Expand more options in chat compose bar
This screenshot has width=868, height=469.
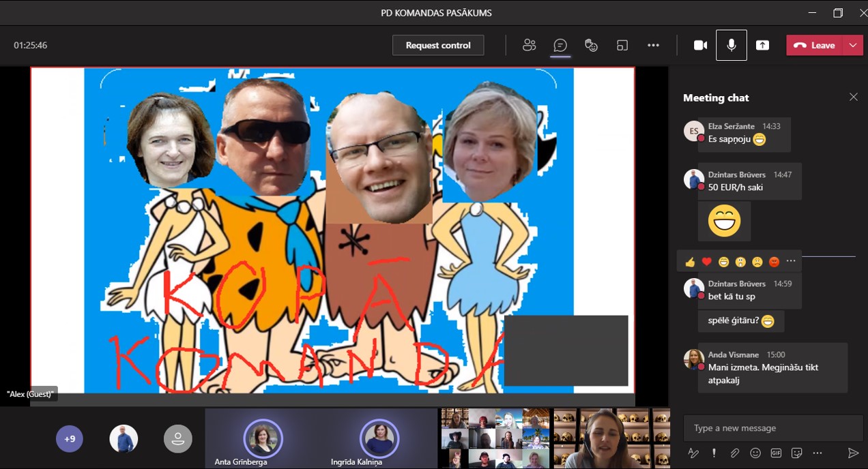[x=818, y=453]
